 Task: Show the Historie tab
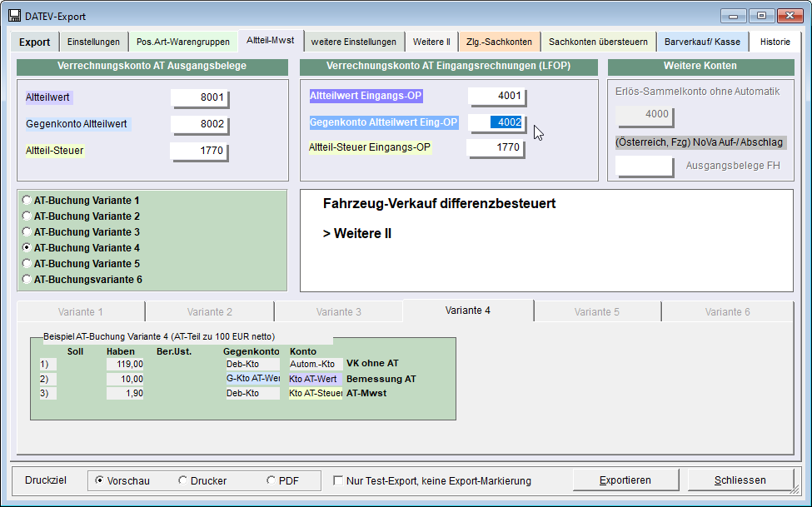[775, 42]
